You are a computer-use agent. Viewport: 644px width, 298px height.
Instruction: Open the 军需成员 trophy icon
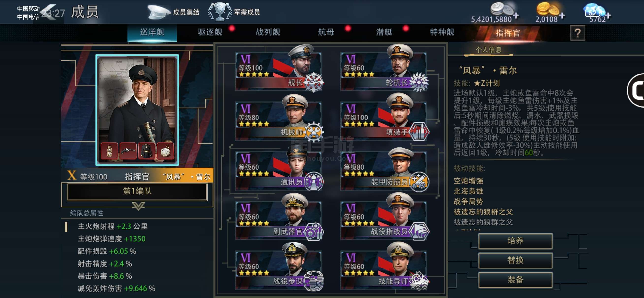click(x=220, y=12)
